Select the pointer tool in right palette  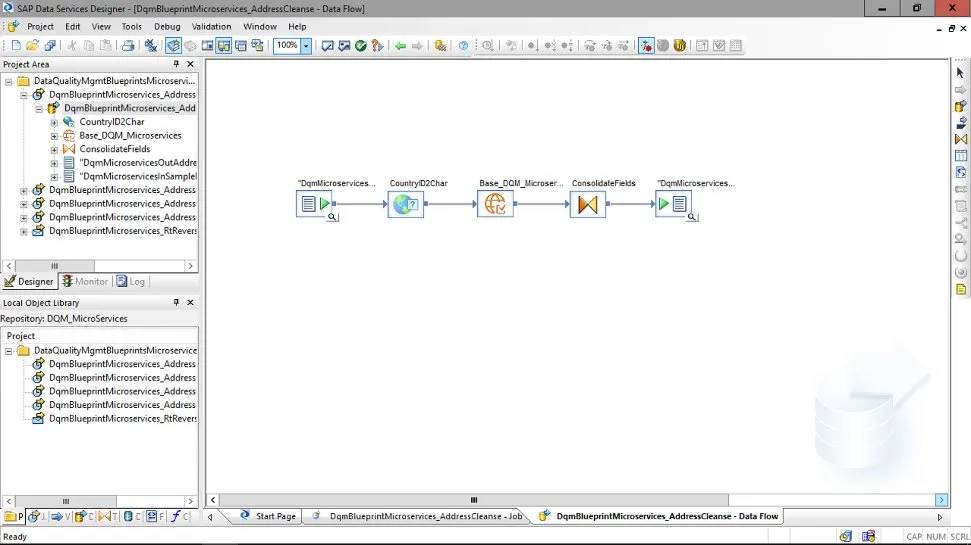pyautogui.click(x=961, y=73)
